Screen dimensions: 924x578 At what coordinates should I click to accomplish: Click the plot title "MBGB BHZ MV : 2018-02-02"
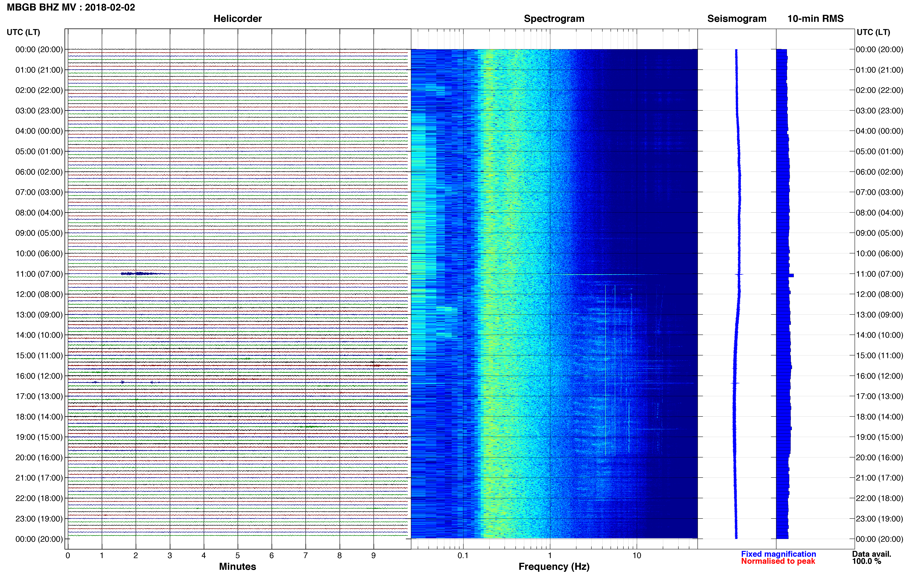[x=71, y=7]
